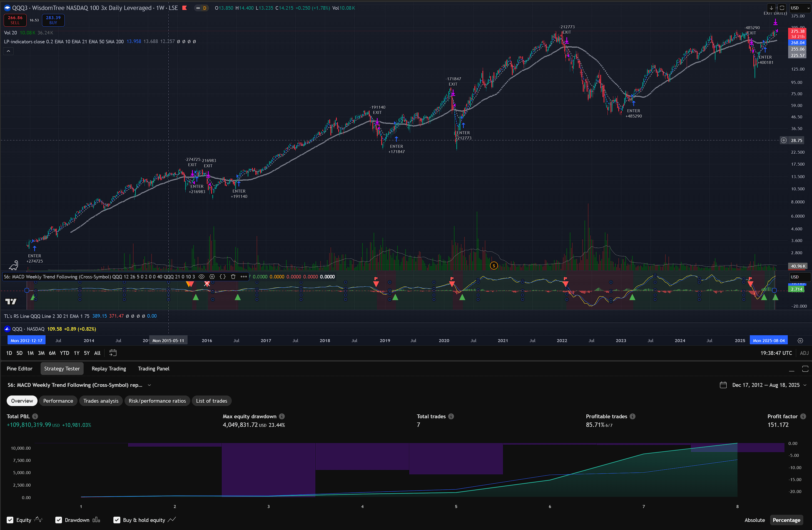Minimize the Strategy Tester panel
Screen dimensions: 812x530
792,369
